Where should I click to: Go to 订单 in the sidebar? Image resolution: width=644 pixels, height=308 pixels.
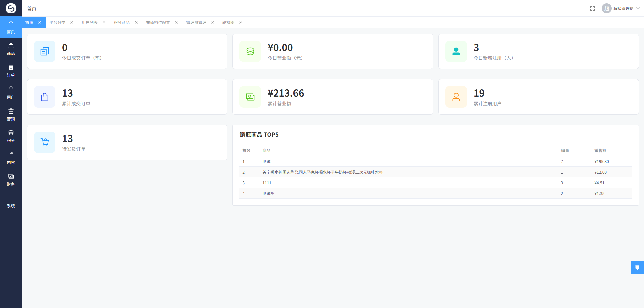[11, 71]
